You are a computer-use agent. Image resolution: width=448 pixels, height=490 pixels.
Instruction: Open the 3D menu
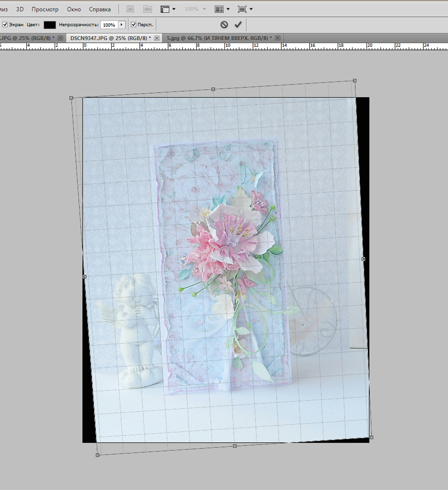click(20, 10)
